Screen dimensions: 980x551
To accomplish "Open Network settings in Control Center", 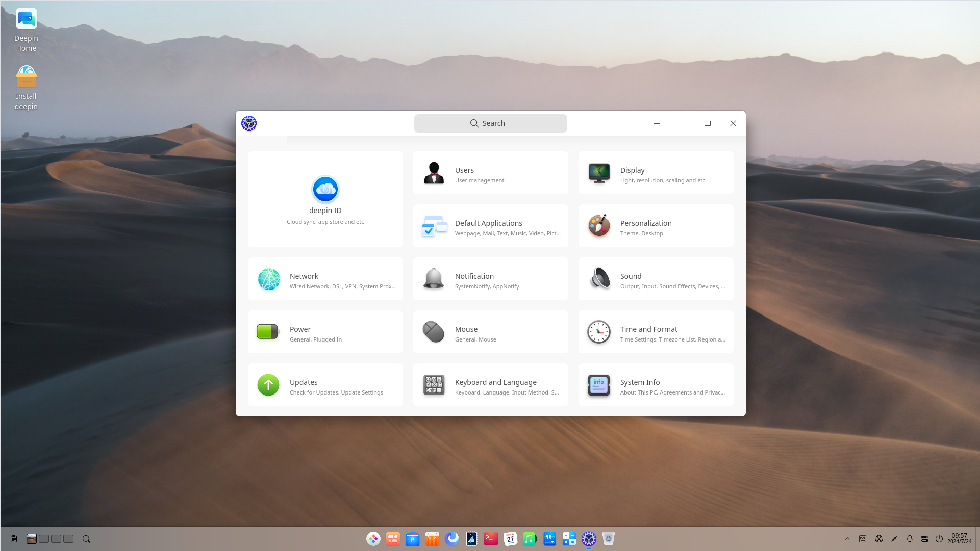I will tap(325, 279).
